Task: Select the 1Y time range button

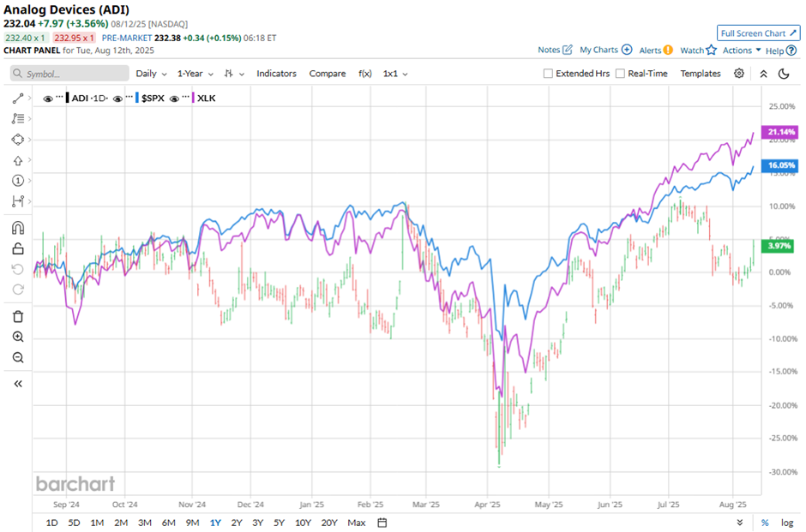Action: pos(215,523)
